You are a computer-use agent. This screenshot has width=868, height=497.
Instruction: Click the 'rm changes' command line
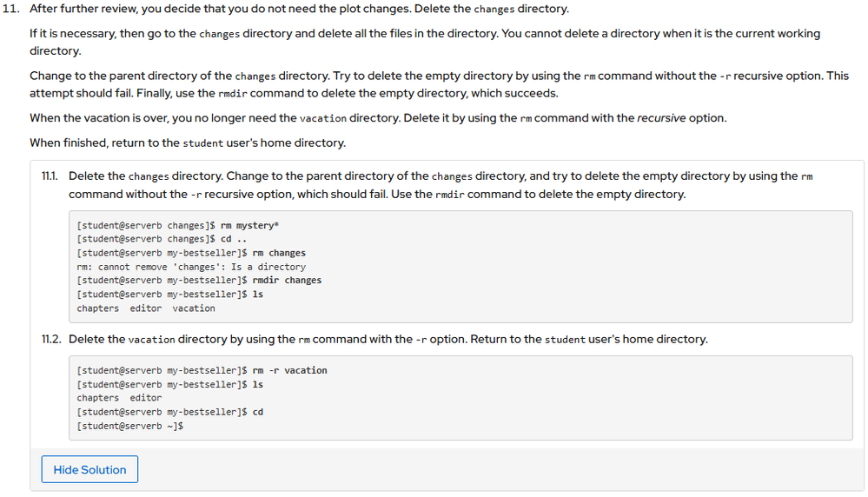[x=191, y=253]
